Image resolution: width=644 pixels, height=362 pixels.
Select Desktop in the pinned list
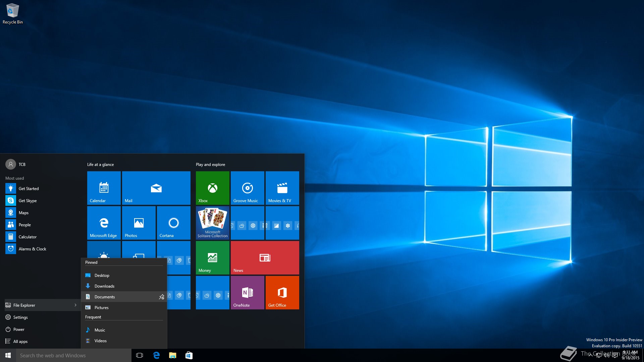click(x=124, y=275)
